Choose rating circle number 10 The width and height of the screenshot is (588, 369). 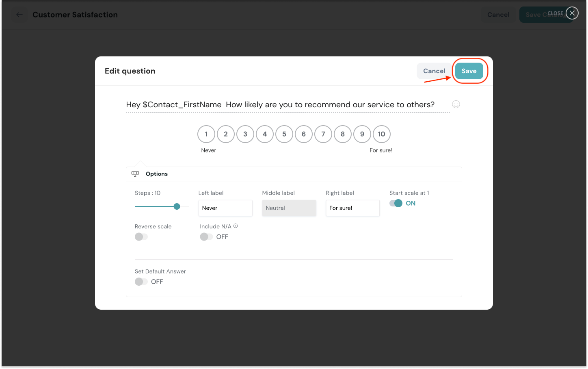point(382,134)
